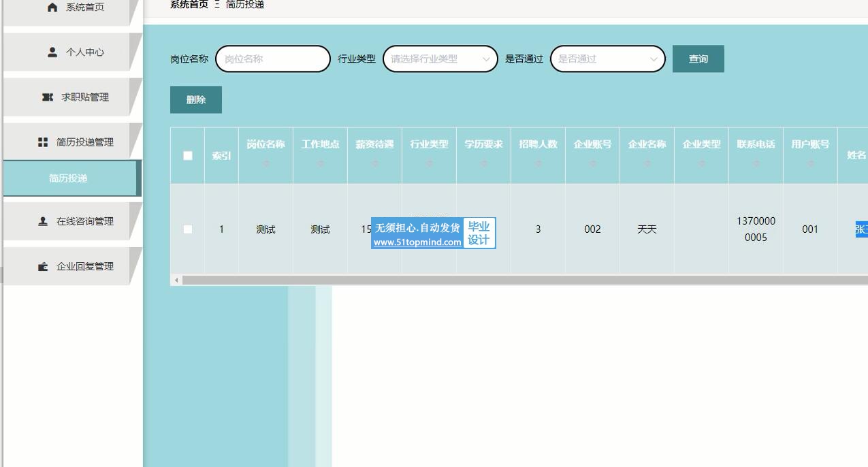Click the 岗位名称 search input field
This screenshot has height=467, width=868.
273,59
